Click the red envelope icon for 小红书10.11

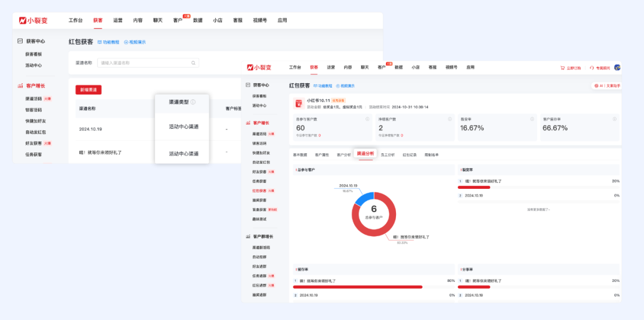click(299, 103)
